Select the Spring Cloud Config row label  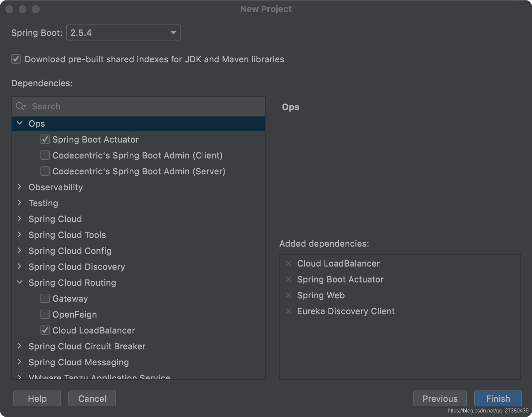click(70, 251)
